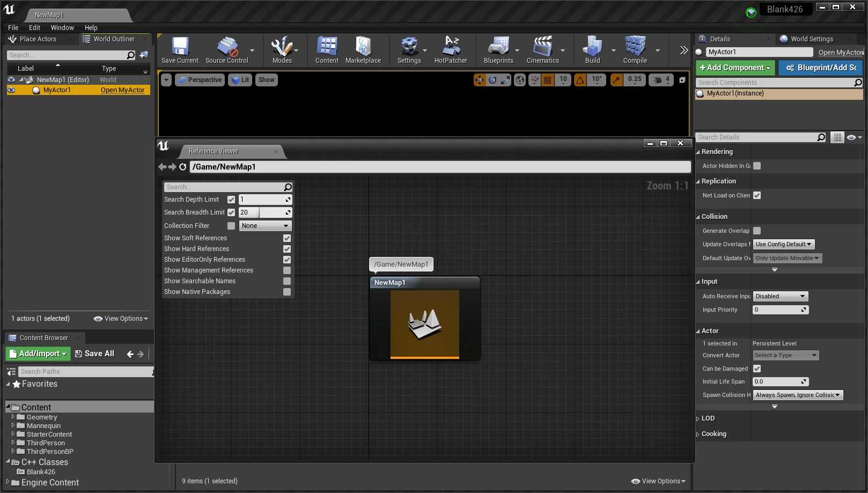Expand the StarterContent folder
The height and width of the screenshot is (493, 868).
[13, 434]
